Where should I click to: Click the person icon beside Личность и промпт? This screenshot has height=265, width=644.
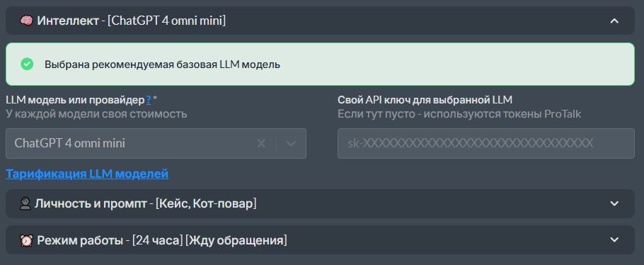click(25, 203)
